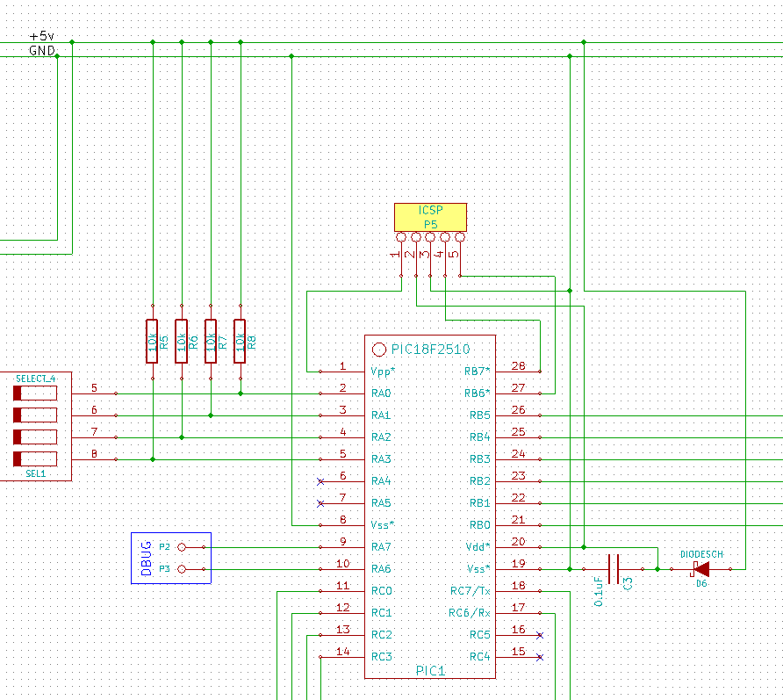
Task: Click the RC0 pin label
Action: [382, 591]
